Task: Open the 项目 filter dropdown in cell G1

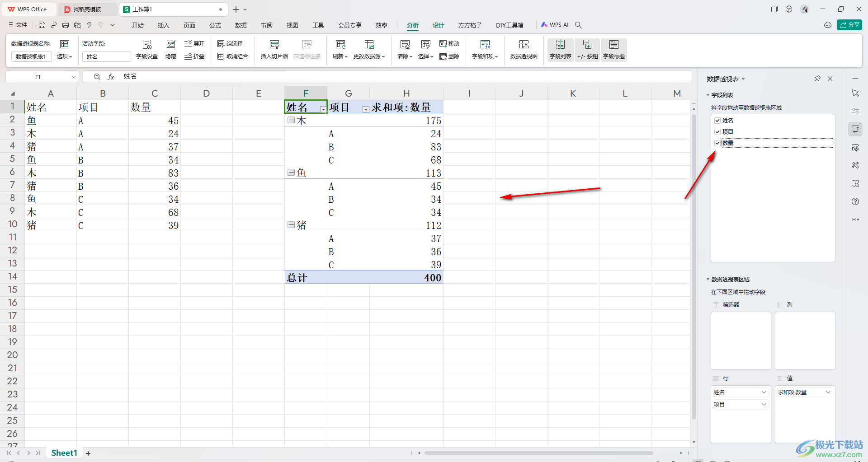Action: [x=366, y=109]
